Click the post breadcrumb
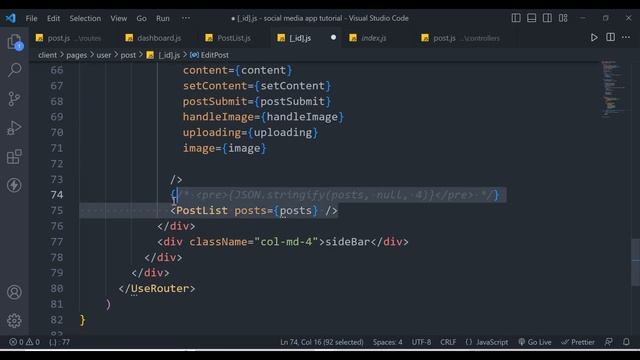Viewport: 640px width, 360px height. coord(128,55)
